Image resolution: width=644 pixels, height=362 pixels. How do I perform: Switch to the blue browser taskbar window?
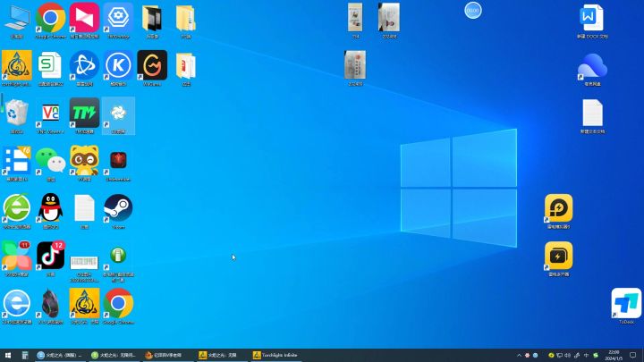pos(60,355)
